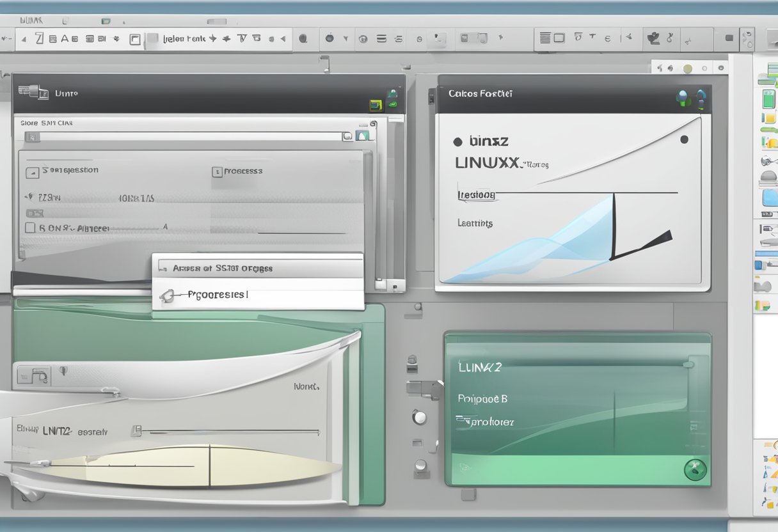The width and height of the screenshot is (778, 532).
Task: Click 'LUNKZ' heading in the green panel
Action: click(480, 367)
